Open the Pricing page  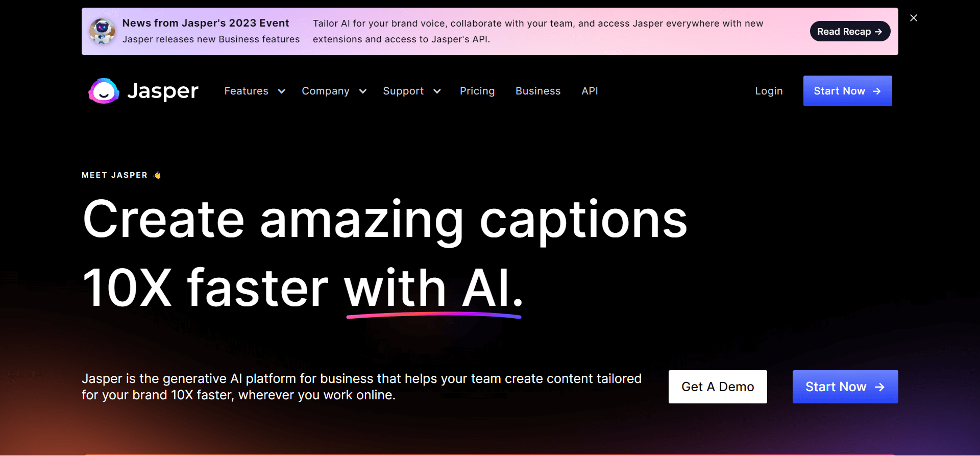[477, 91]
